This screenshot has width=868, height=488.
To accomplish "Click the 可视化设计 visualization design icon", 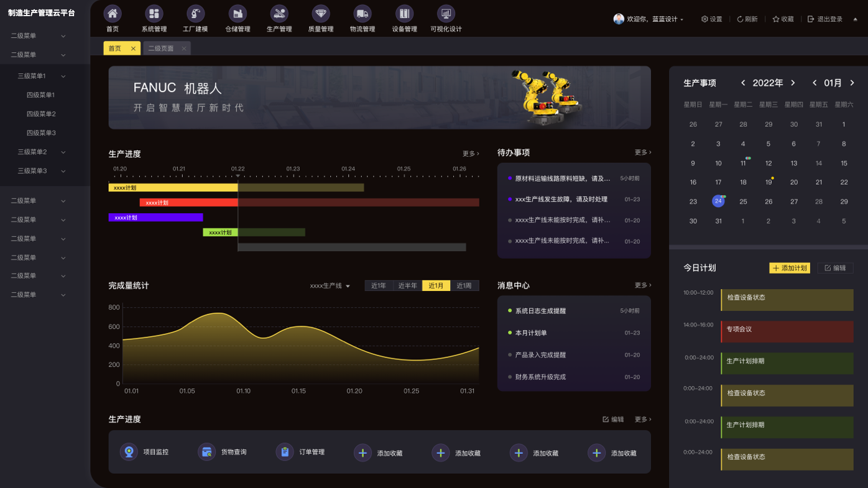I will tap(446, 14).
